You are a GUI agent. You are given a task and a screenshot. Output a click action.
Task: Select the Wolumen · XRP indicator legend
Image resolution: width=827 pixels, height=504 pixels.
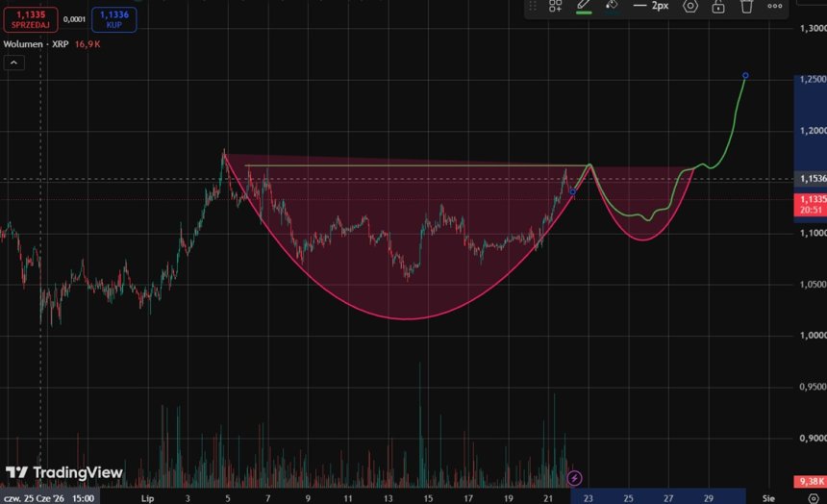tap(36, 44)
